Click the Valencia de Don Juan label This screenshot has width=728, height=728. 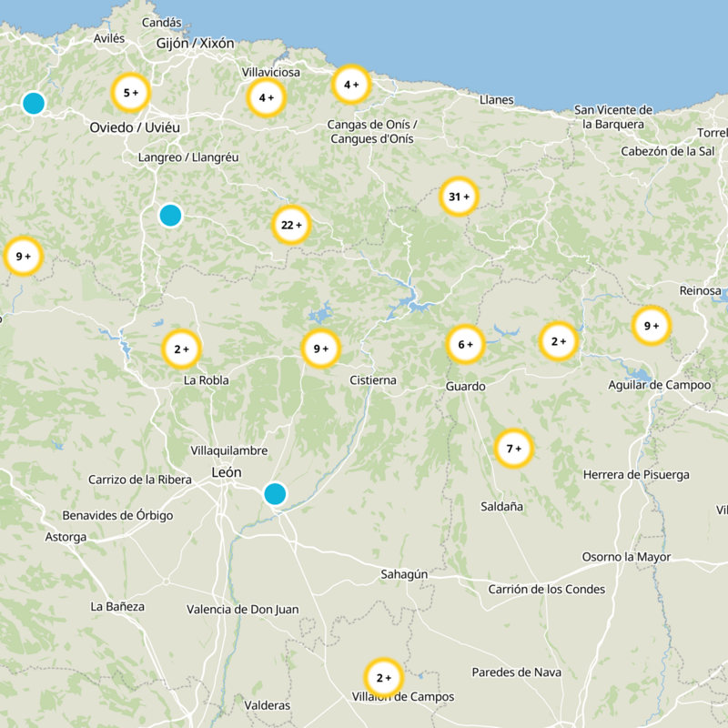(x=243, y=609)
